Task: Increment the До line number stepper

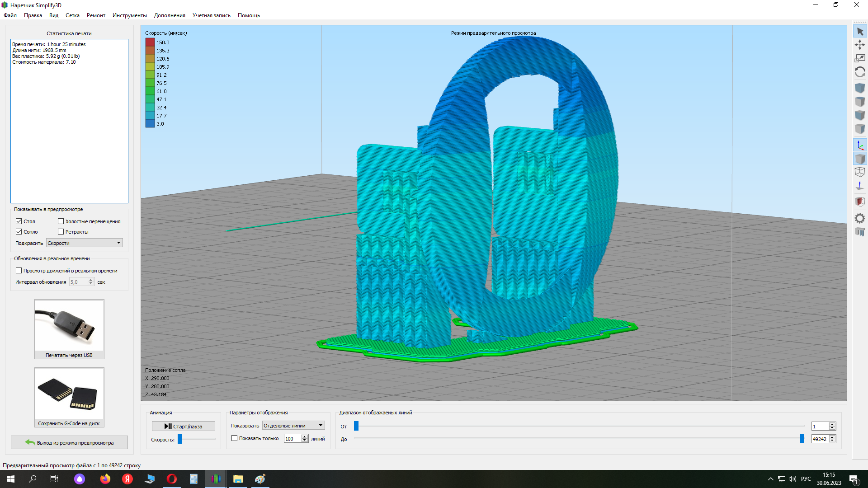Action: click(832, 437)
